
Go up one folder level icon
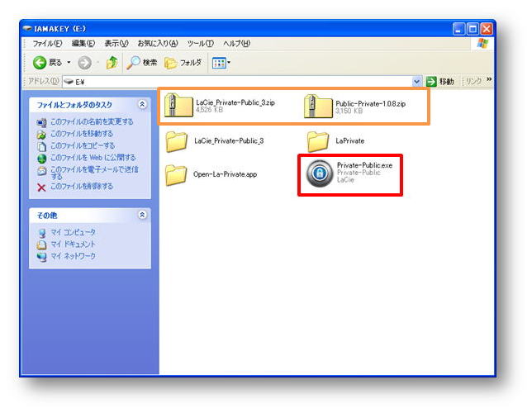click(x=112, y=63)
